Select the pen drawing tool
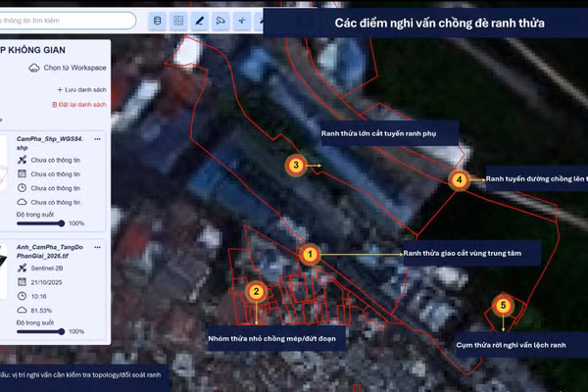The height and width of the screenshot is (392, 588). (x=200, y=21)
